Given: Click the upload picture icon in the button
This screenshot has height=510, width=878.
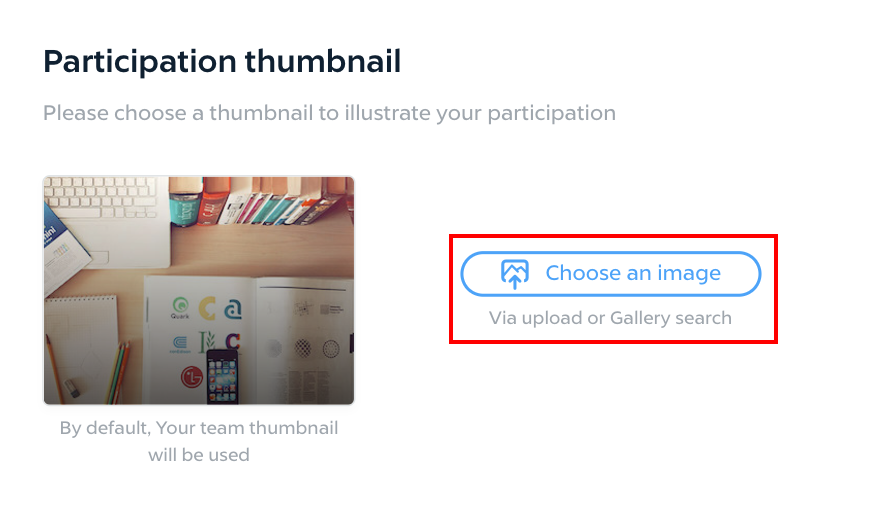Looking at the screenshot, I should (x=515, y=274).
